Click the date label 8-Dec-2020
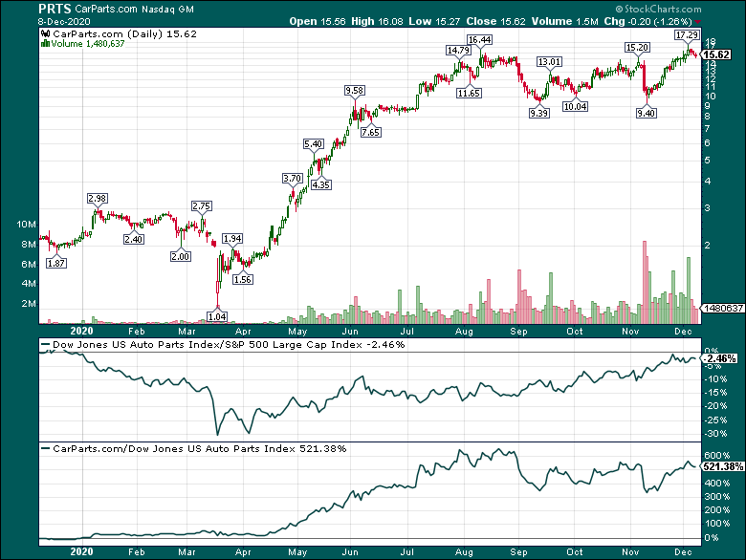Viewport: 746px width, 560px height. pos(64,22)
